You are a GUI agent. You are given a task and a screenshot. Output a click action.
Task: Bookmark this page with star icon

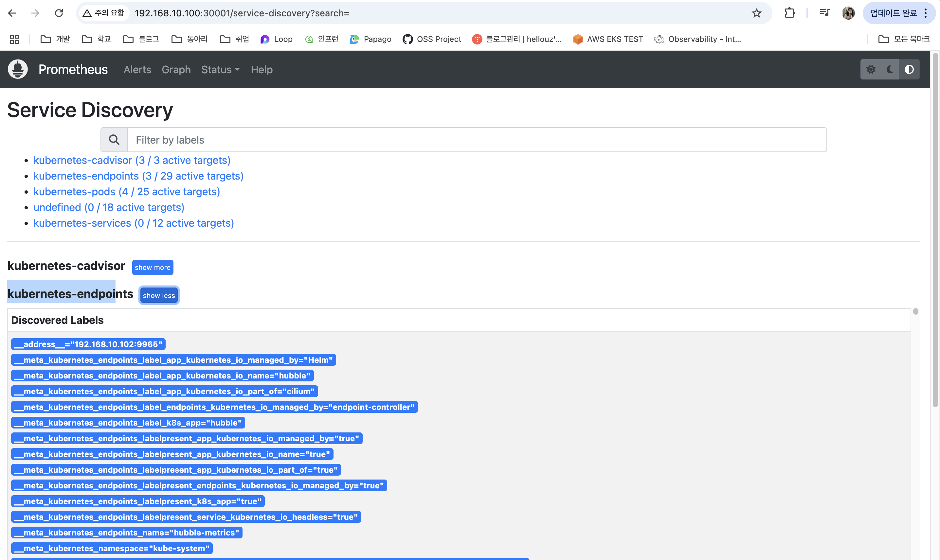[756, 13]
